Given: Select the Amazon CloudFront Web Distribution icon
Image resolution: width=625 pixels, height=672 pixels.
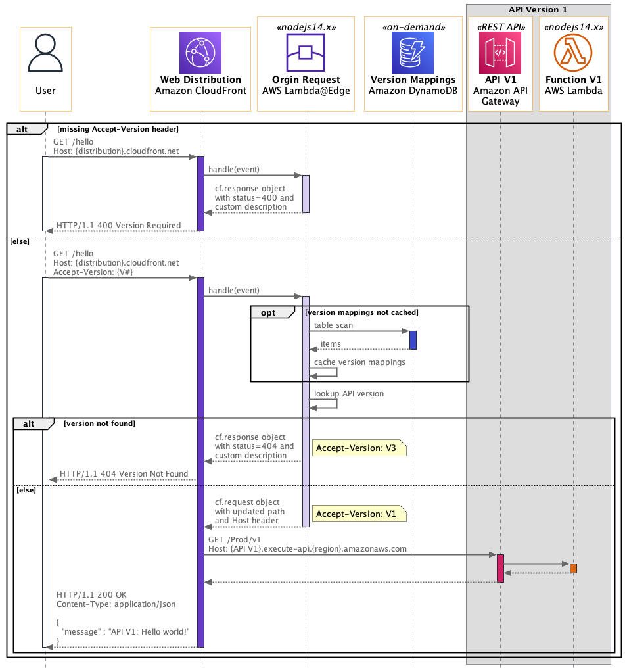Looking at the screenshot, I should [x=200, y=51].
